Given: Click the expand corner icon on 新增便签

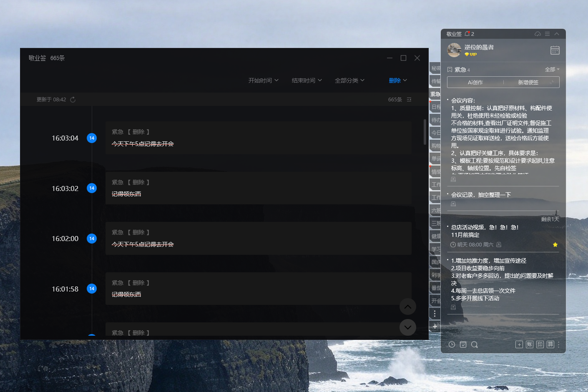Looking at the screenshot, I should 552,82.
